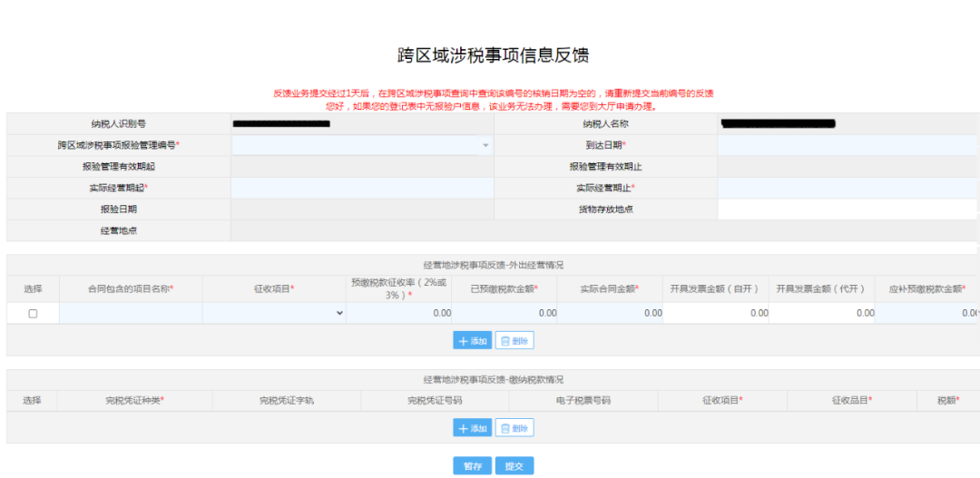Open the 跨区域涉税事项报验管理编号 dropdown
This screenshot has height=478, width=980.
(x=362, y=145)
